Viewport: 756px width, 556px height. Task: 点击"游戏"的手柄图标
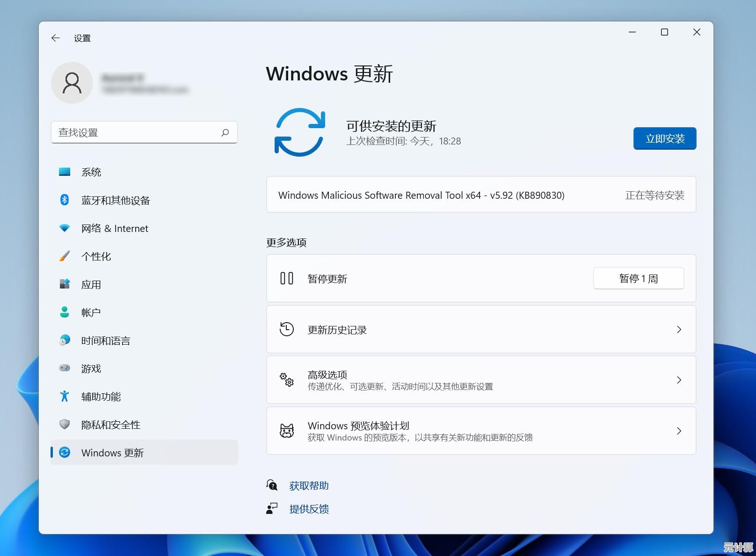tap(65, 368)
